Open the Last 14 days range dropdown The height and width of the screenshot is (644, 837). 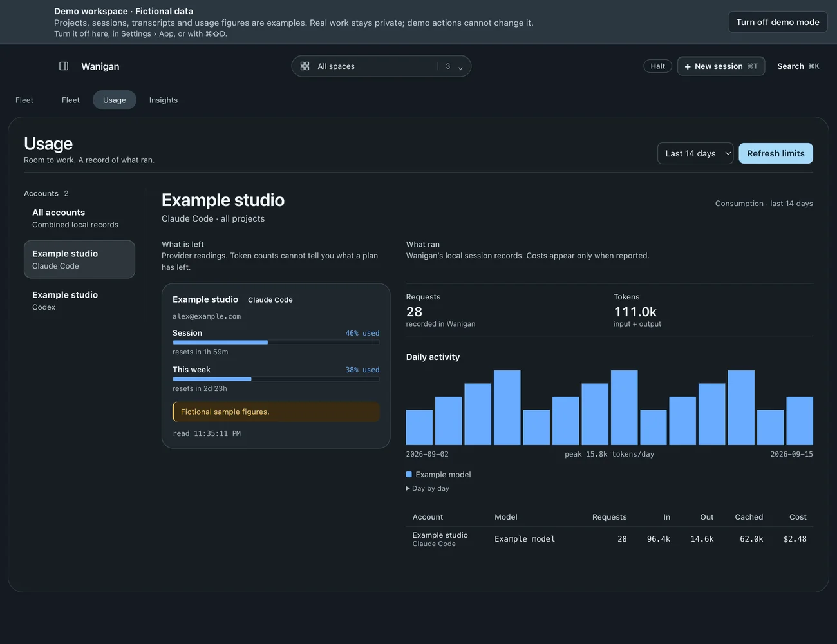(695, 153)
